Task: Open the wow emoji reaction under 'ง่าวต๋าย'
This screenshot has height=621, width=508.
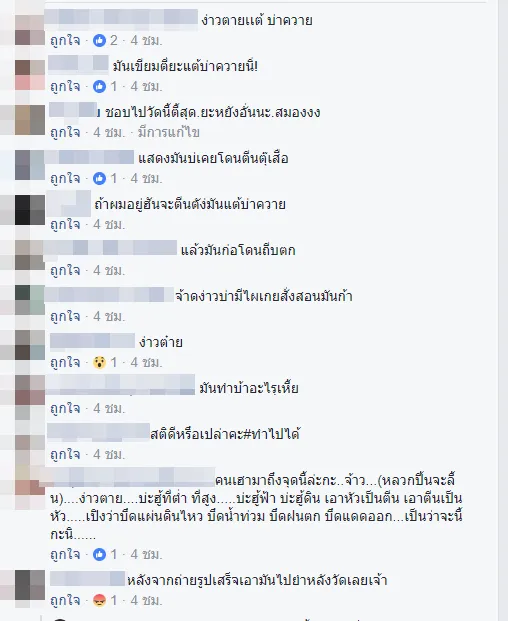Action: point(99,362)
